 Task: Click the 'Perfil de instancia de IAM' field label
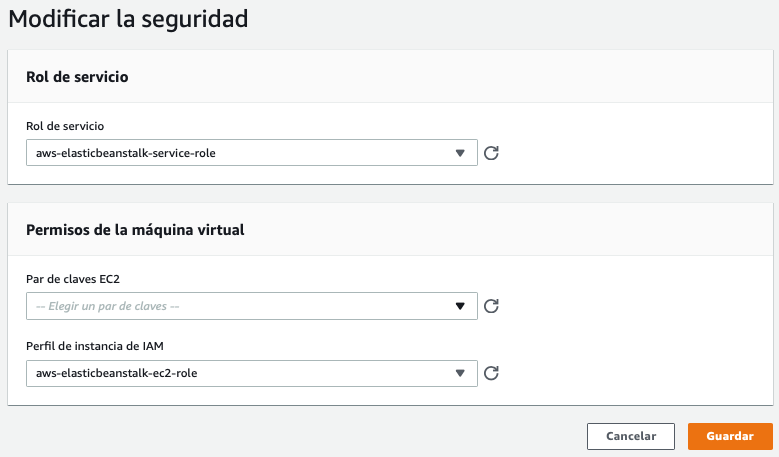coord(95,346)
